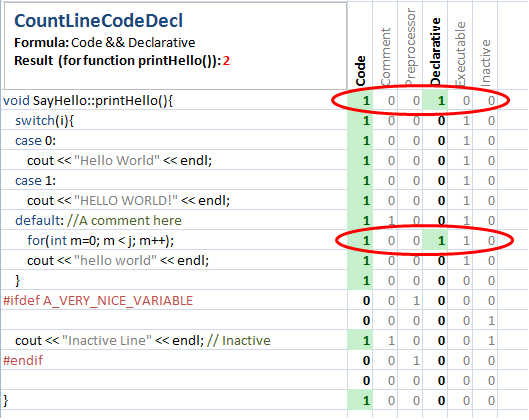Click Code value 0 in the #endif row
The image size is (529, 420).
point(366,361)
